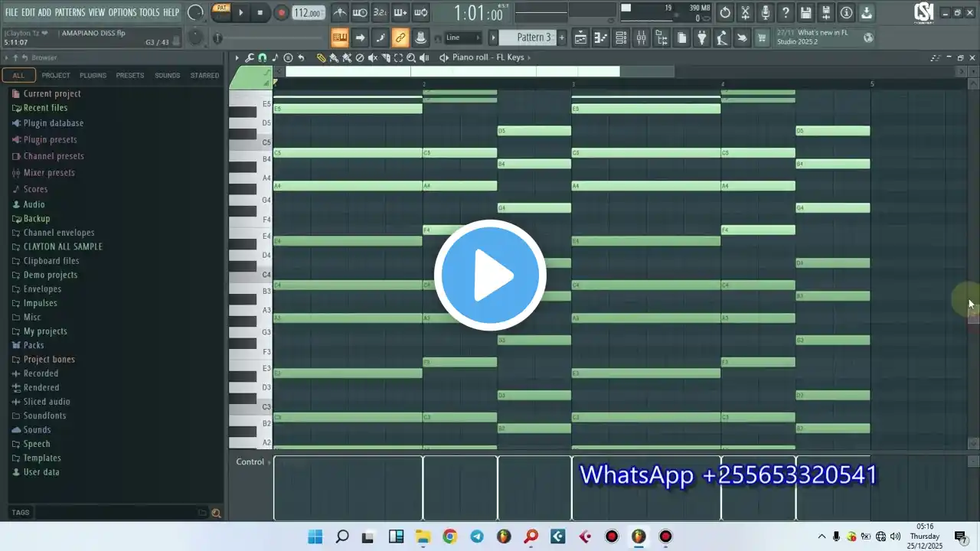The image size is (980, 551).
Task: Open the FL Studio shop cart
Action: pos(762,37)
